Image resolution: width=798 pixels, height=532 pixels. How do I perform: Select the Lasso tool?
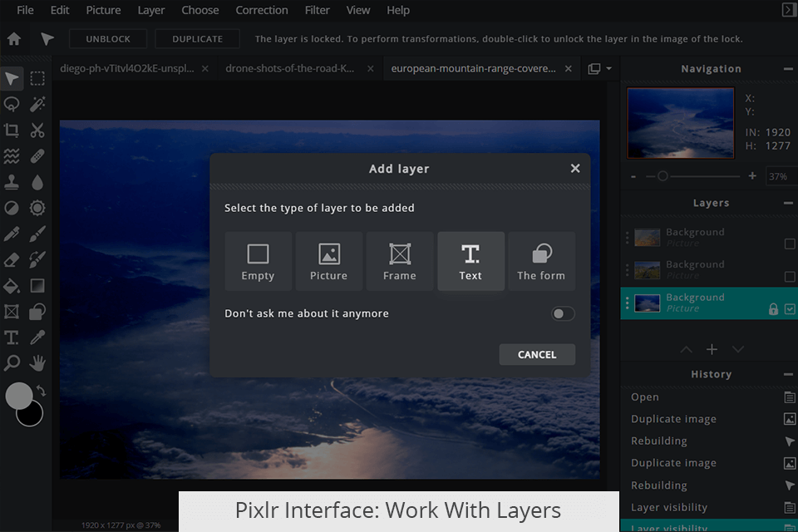11,105
